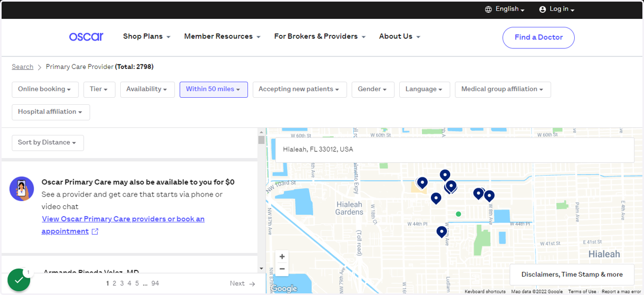Click the results list scrollbar thumb
The image size is (644, 295).
261,140
